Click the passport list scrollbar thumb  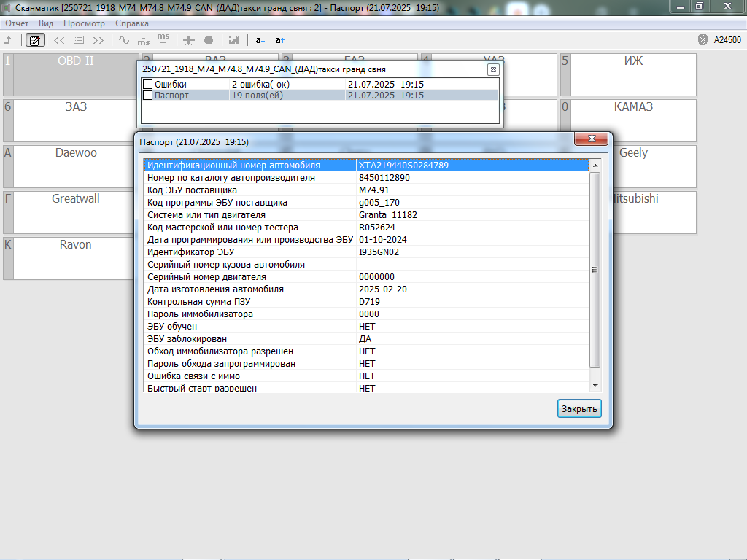[x=595, y=270]
